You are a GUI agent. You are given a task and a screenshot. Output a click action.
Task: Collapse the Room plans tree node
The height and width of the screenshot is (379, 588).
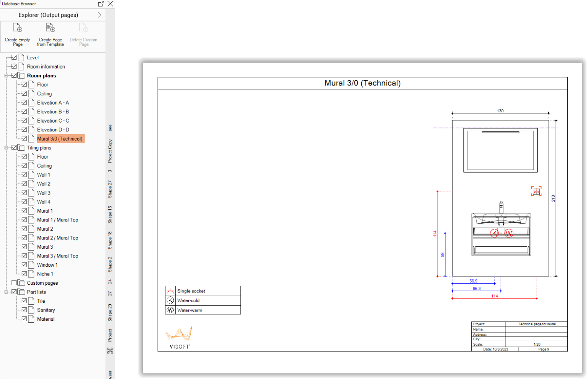6,76
